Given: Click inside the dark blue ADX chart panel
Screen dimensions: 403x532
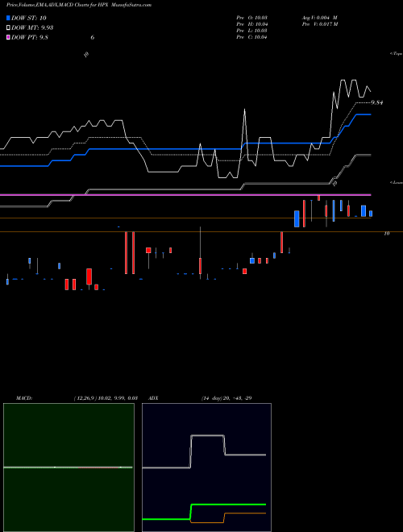Looking at the screenshot, I should click(206, 468).
